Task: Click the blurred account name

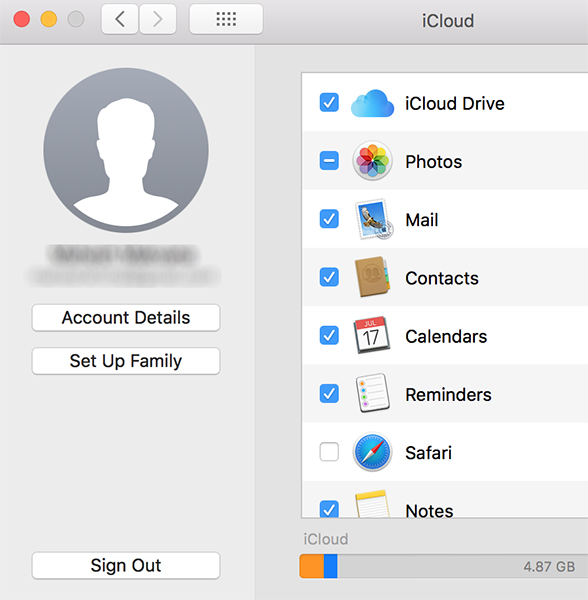Action: point(123,254)
